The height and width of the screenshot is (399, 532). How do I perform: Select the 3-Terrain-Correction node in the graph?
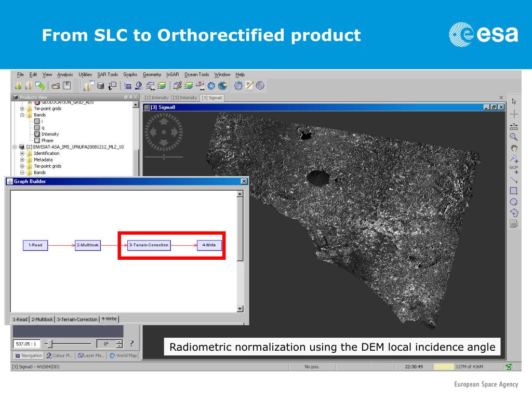149,245
